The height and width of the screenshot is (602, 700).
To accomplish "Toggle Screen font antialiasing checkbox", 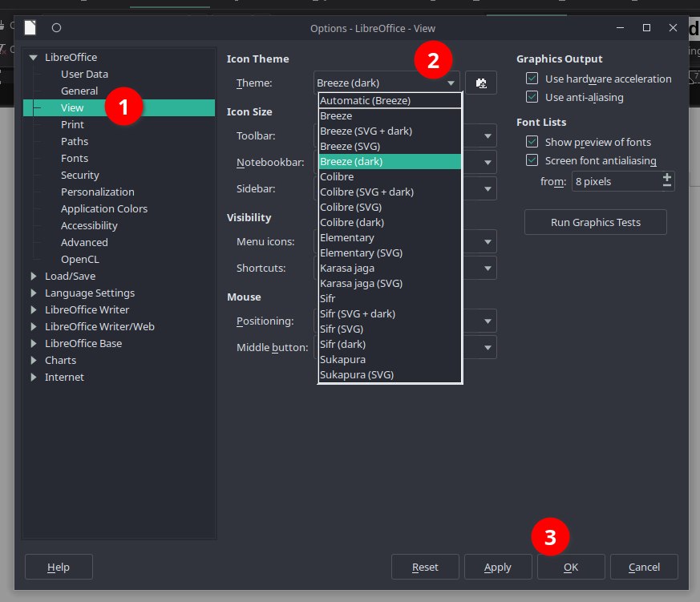I will [x=532, y=160].
